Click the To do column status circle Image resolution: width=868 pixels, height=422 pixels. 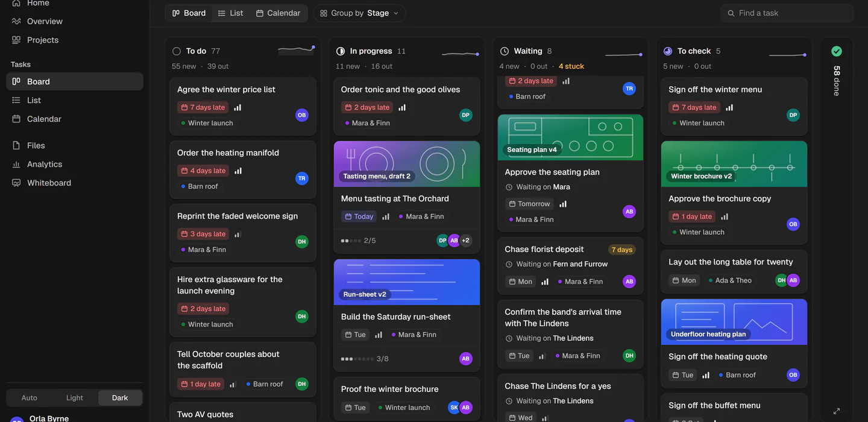tap(177, 51)
